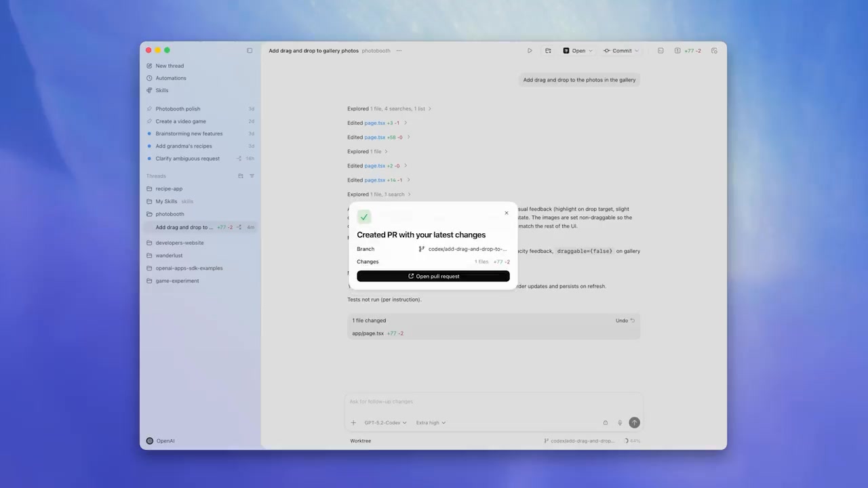The image size is (868, 488).
Task: Select Add grandma's recipes thread
Action: 184,146
